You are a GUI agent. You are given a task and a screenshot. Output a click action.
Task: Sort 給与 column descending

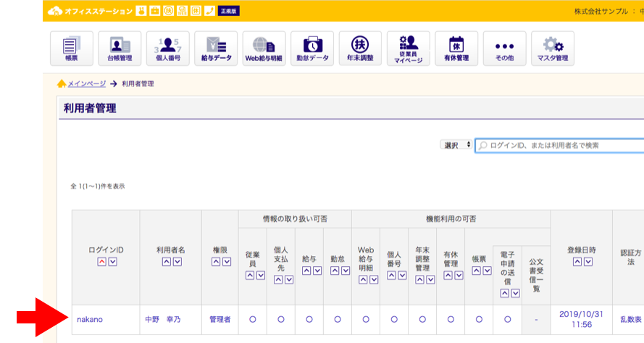point(317,270)
